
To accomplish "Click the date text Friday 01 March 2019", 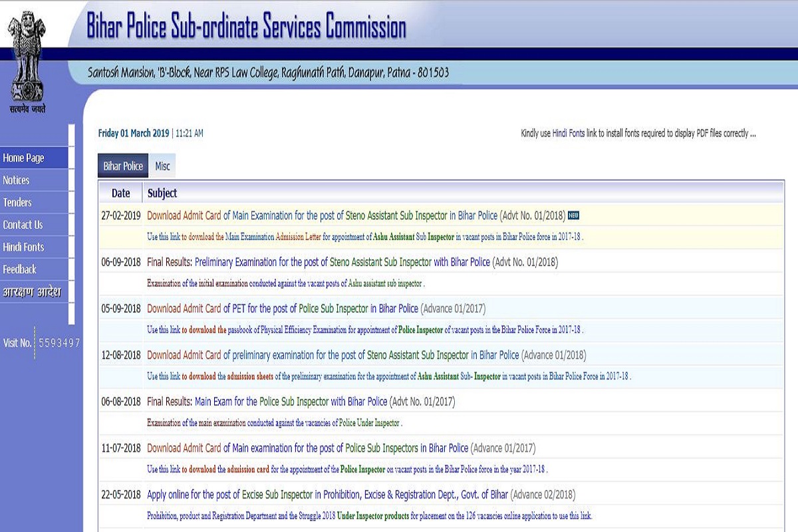I will click(x=134, y=134).
